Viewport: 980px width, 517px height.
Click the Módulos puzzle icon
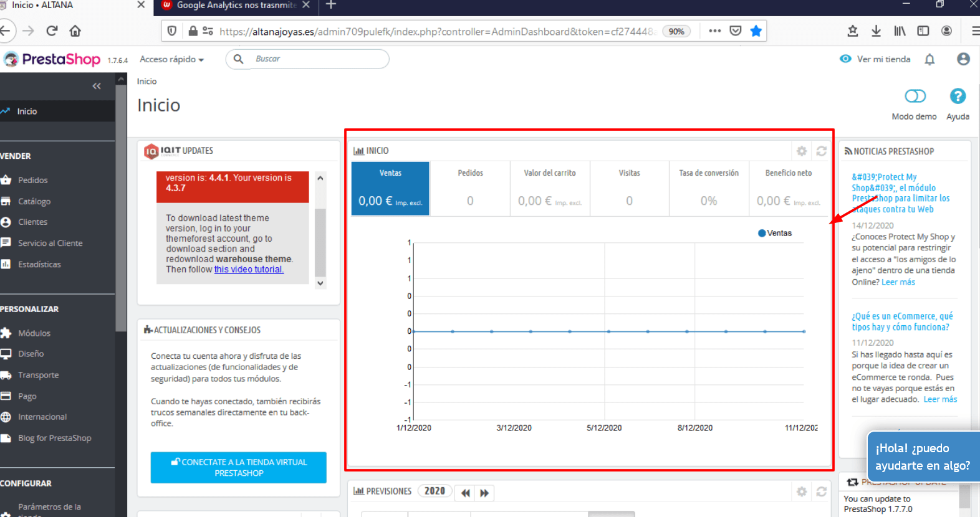pos(6,333)
